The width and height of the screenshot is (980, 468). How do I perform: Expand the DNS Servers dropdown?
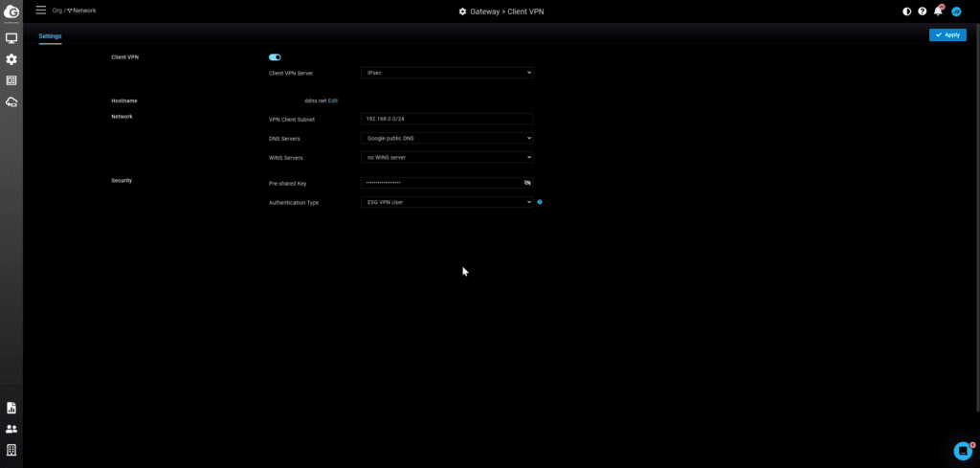(x=447, y=138)
